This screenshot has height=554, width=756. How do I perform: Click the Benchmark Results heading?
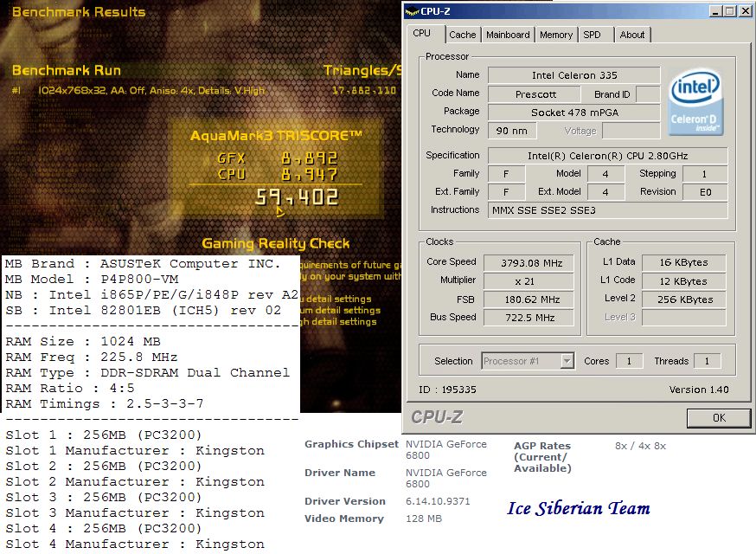coord(79,12)
